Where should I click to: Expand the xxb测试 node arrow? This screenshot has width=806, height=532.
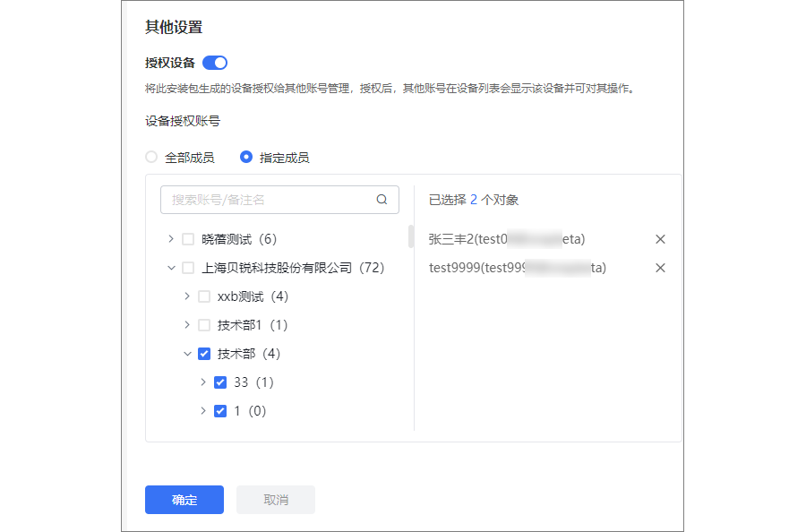[187, 296]
